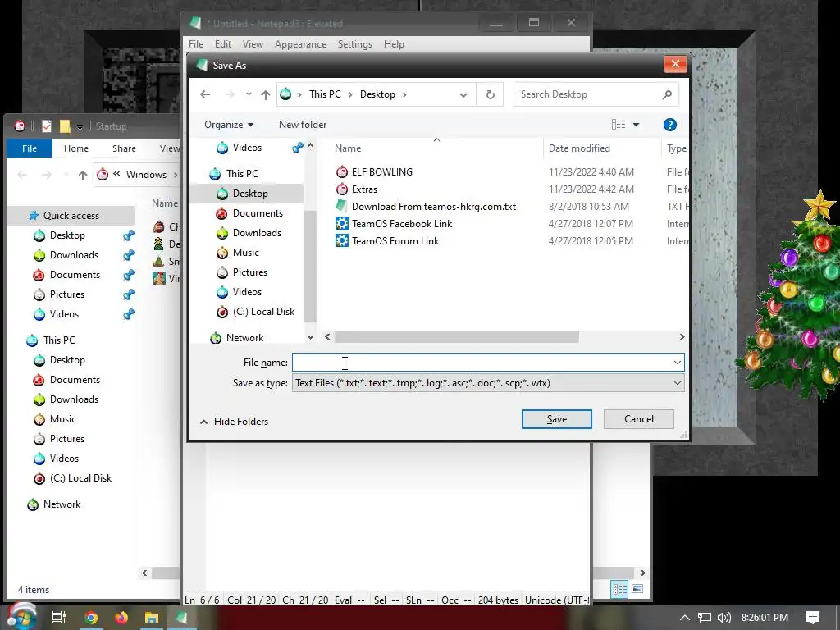Open Notepad3 Edit menu
Image resolution: width=840 pixels, height=630 pixels.
click(223, 44)
